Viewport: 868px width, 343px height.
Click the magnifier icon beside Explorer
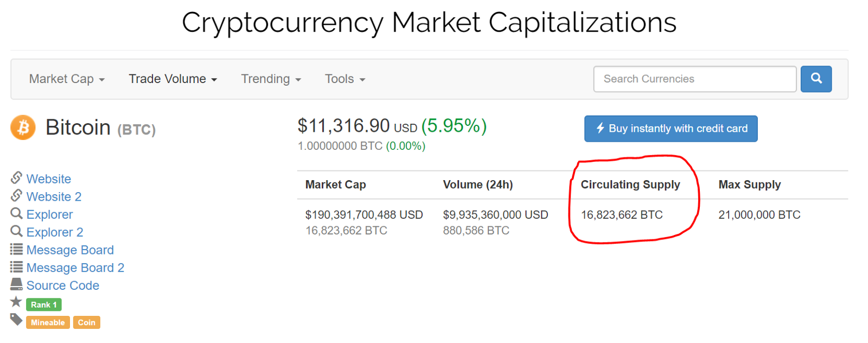click(x=16, y=214)
